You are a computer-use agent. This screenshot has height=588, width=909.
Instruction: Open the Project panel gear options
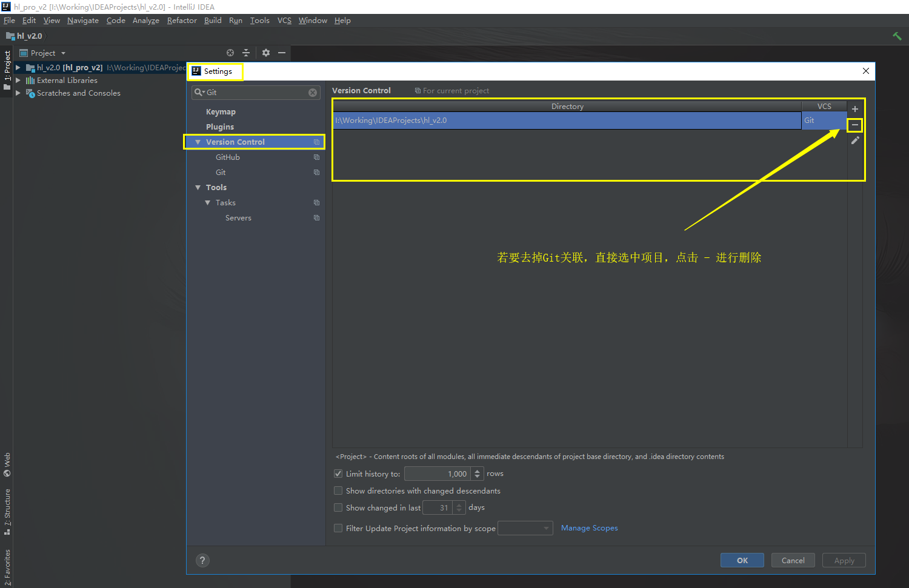tap(266, 53)
